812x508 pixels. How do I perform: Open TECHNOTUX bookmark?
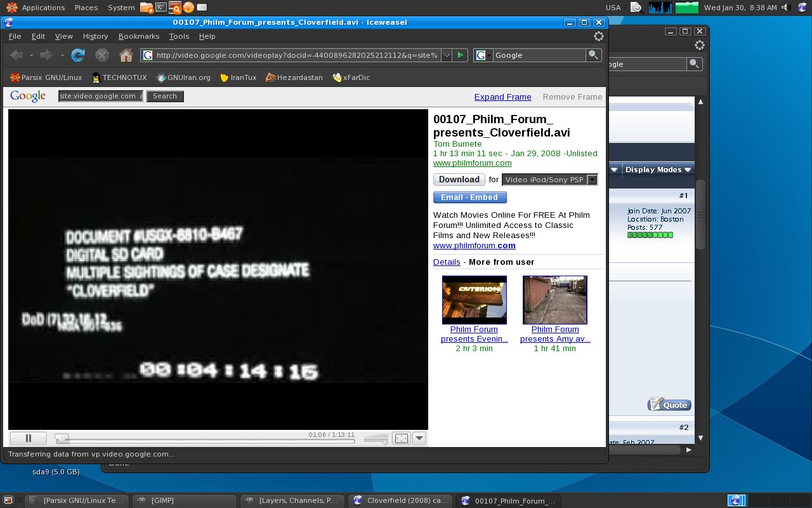119,77
